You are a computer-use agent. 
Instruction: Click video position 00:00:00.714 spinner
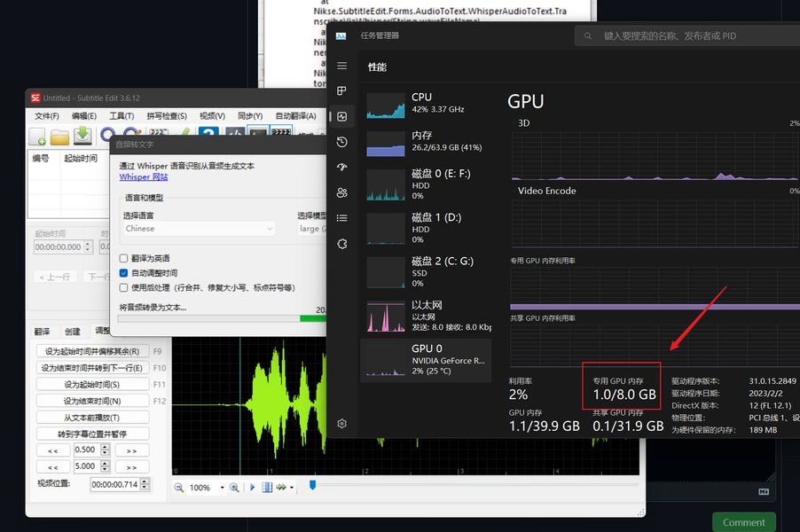(x=145, y=484)
